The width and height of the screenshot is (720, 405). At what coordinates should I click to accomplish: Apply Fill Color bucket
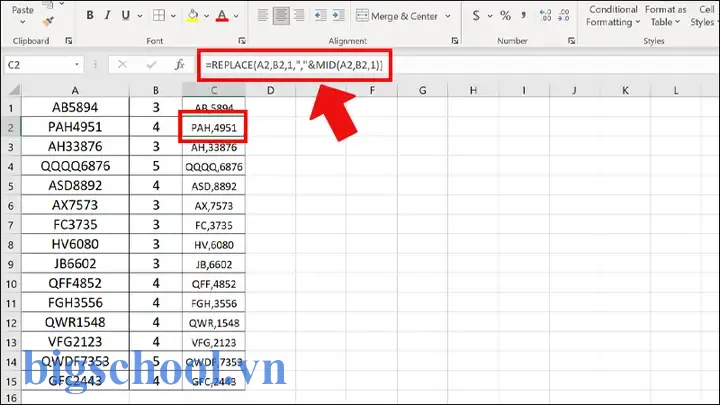click(x=193, y=16)
